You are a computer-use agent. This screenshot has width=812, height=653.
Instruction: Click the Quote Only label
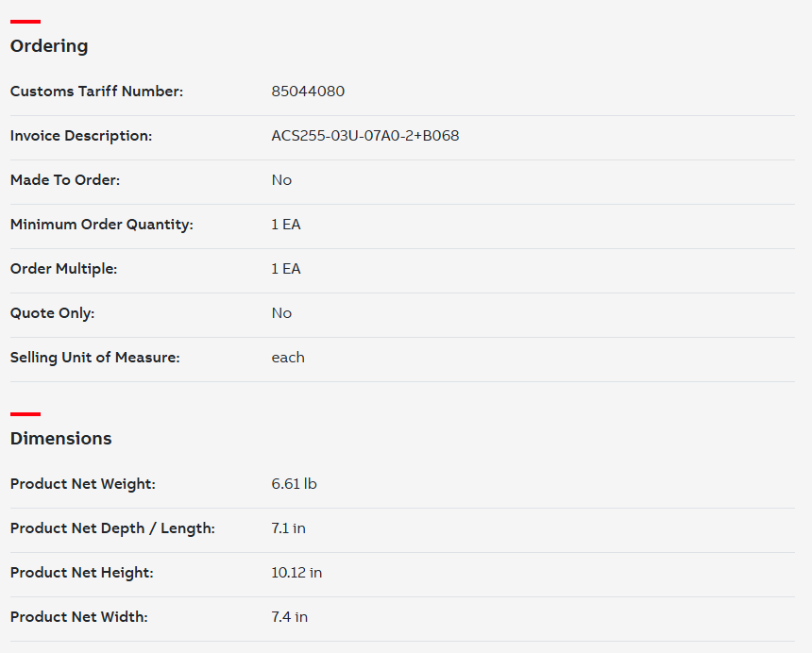click(x=52, y=313)
